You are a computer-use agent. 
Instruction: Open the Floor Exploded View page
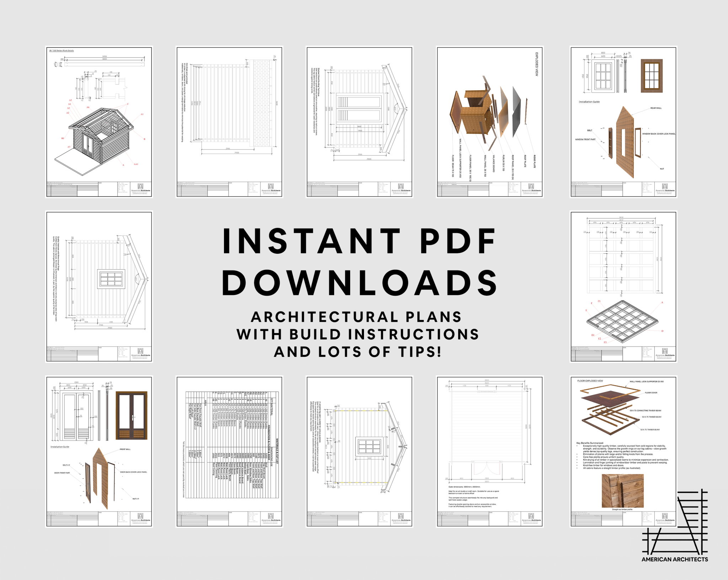(623, 451)
